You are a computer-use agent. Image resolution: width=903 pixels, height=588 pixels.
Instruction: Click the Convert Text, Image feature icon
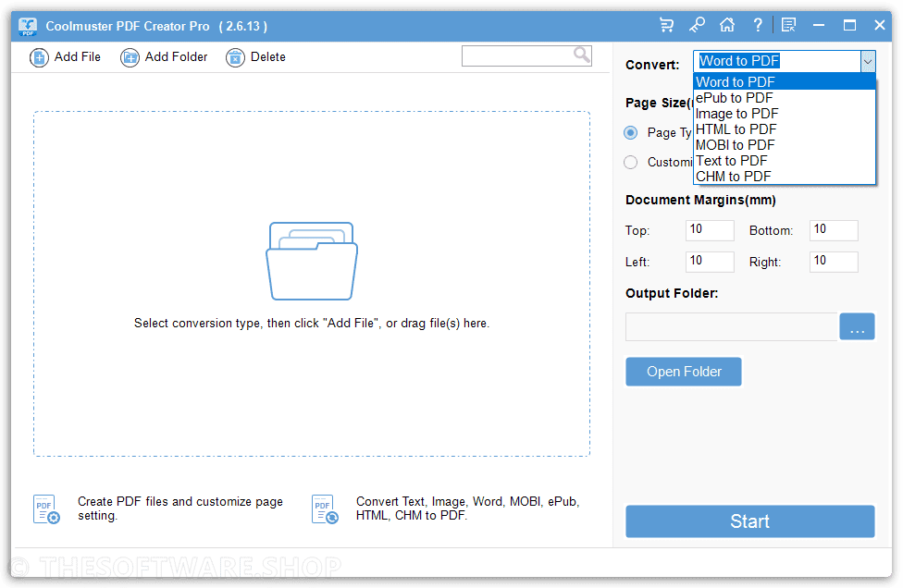tap(325, 509)
